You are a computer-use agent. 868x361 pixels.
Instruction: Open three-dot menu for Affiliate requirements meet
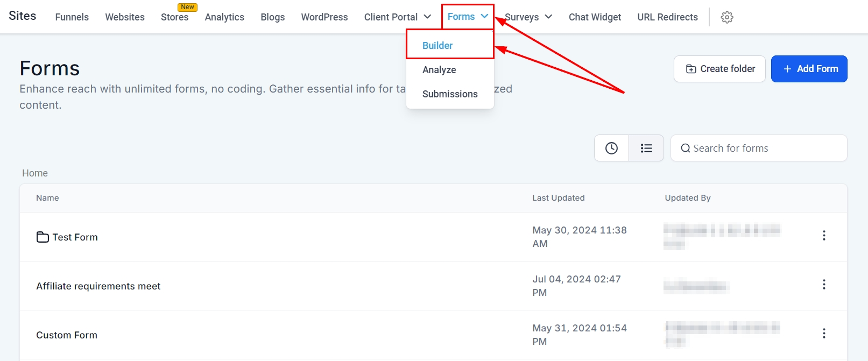(823, 285)
